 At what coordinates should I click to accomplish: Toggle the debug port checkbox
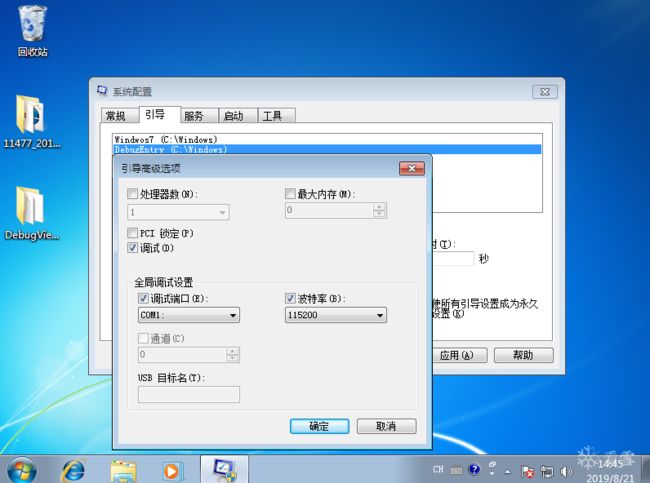pyautogui.click(x=143, y=298)
